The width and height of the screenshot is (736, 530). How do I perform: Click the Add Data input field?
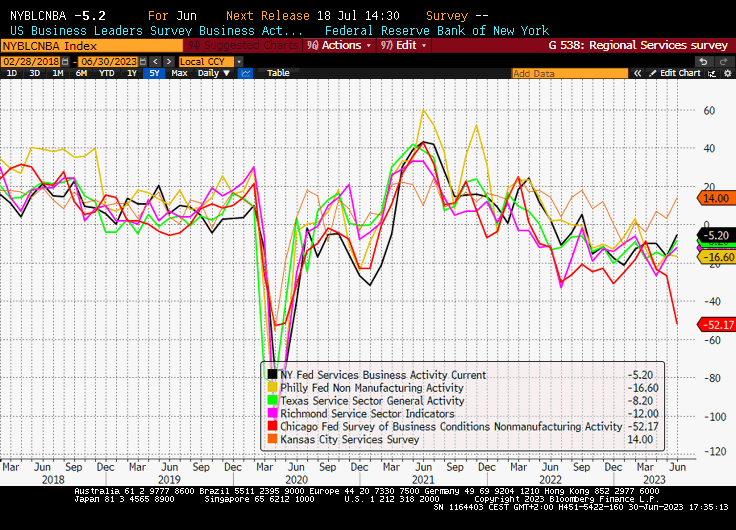pyautogui.click(x=569, y=73)
